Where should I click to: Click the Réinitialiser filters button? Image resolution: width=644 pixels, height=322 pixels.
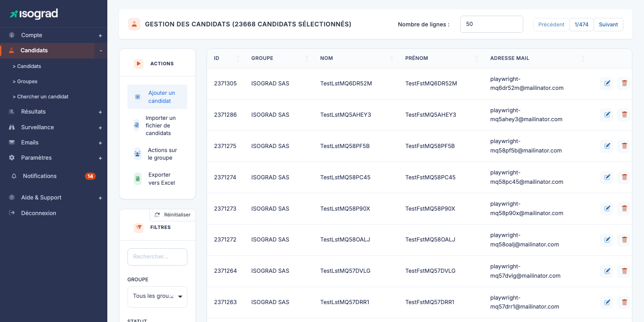[x=173, y=215]
